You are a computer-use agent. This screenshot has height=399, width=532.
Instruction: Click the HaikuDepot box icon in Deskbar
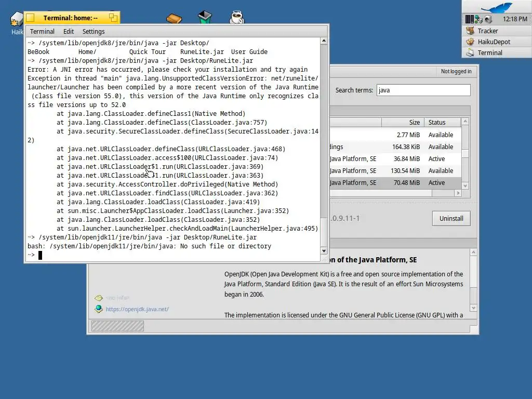470,42
